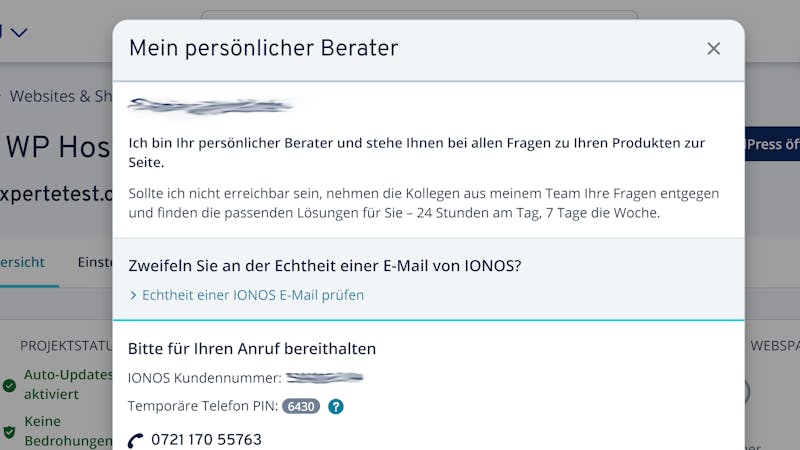Click the phone number 0721 170 55763
This screenshot has height=450, width=800.
pyautogui.click(x=206, y=439)
